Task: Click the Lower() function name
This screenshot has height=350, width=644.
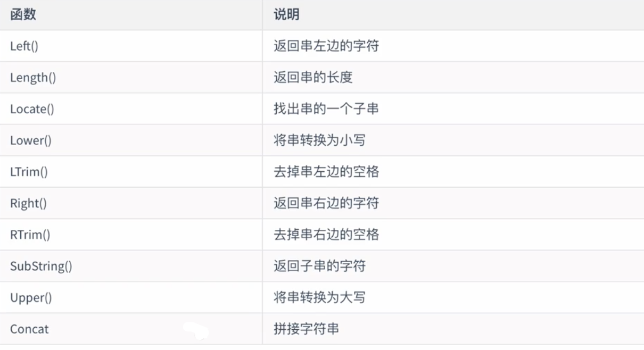Action: (x=31, y=140)
